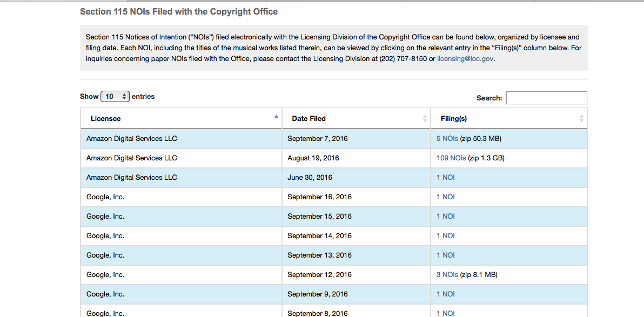Open Google's September 15, 2016 NOI link

pos(445,217)
